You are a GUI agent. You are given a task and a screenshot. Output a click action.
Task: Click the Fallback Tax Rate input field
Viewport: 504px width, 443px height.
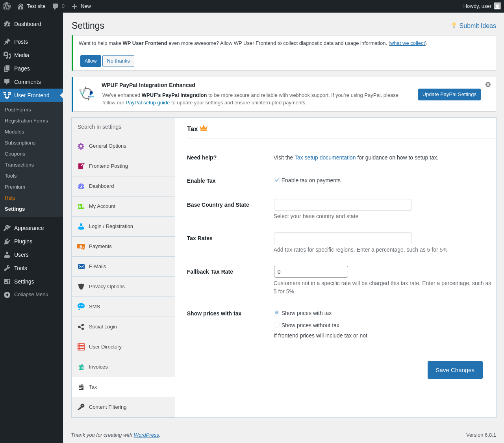coord(311,272)
